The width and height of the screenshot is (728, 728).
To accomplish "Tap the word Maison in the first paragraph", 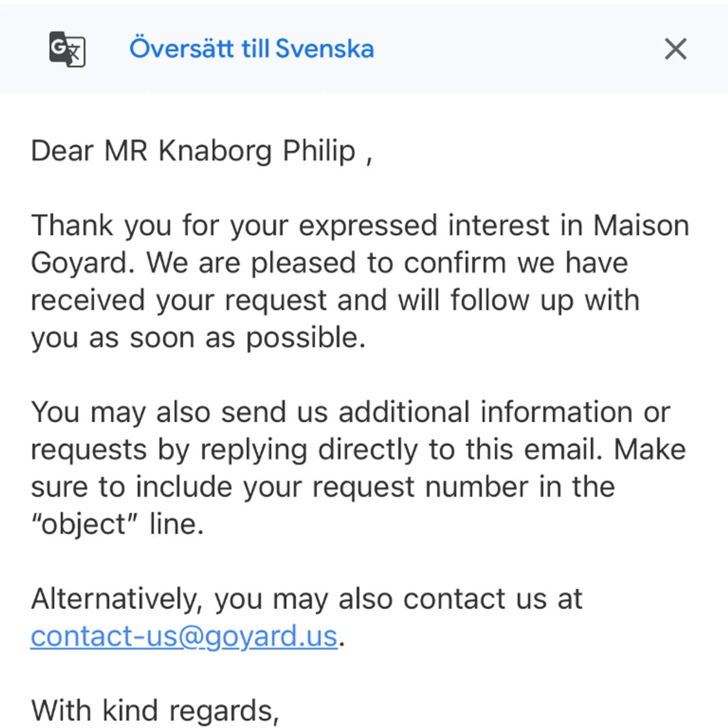I will pos(641,226).
